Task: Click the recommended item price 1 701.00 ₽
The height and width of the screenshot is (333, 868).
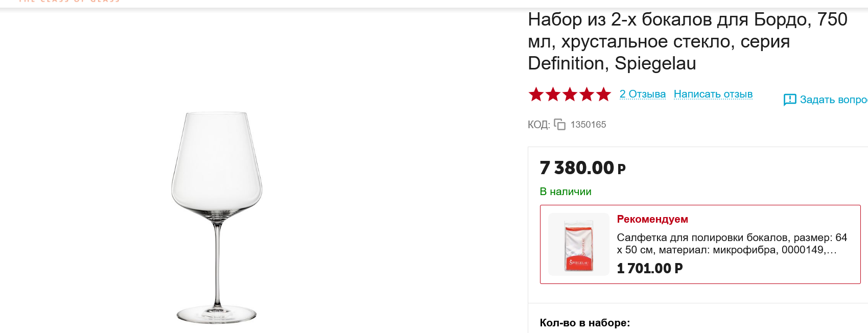Action: click(x=649, y=268)
